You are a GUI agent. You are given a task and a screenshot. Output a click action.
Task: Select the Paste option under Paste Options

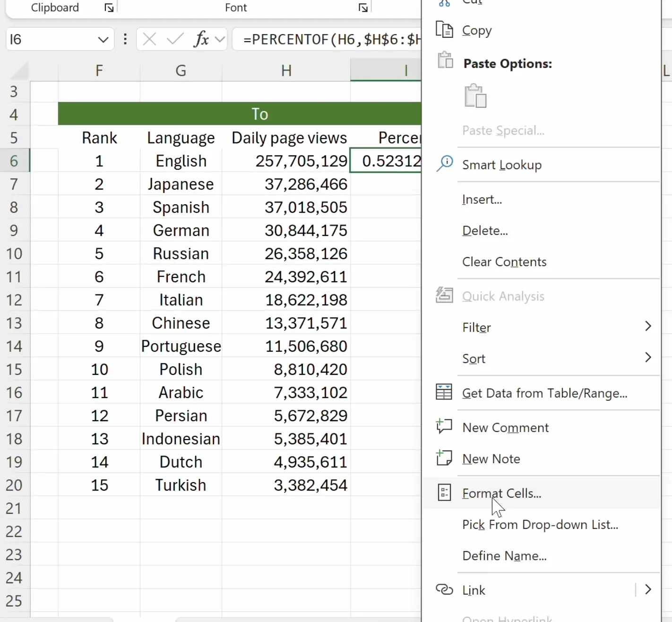coord(476,96)
